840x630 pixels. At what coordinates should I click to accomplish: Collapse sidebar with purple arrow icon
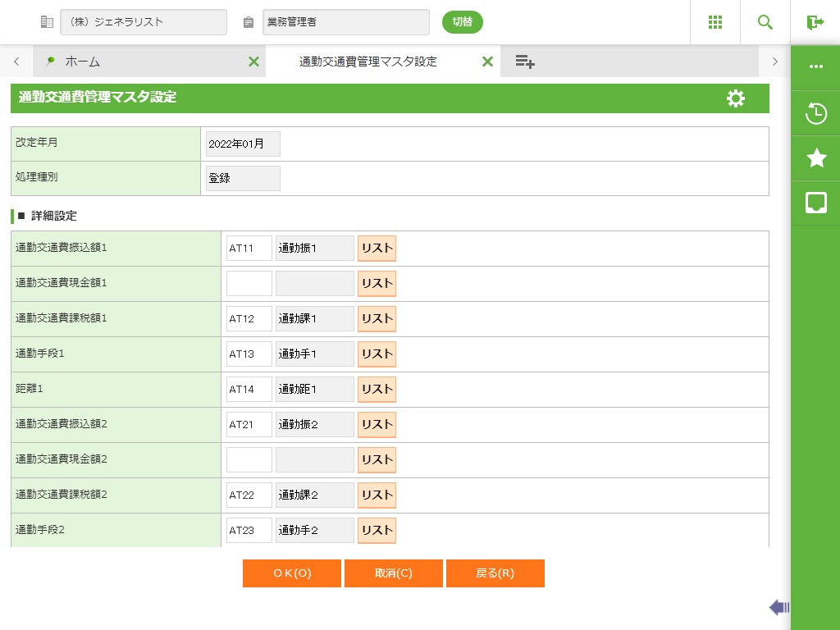click(x=778, y=607)
